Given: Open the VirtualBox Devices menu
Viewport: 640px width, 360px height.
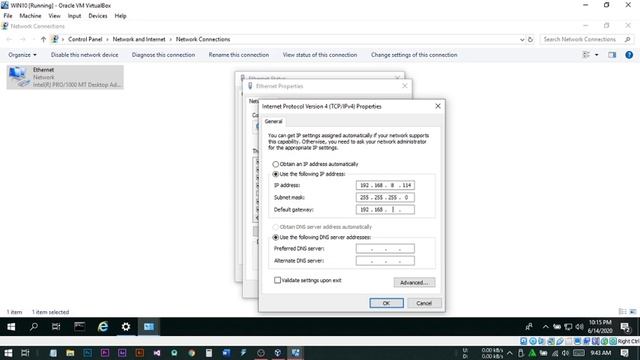Looking at the screenshot, I should [x=98, y=16].
